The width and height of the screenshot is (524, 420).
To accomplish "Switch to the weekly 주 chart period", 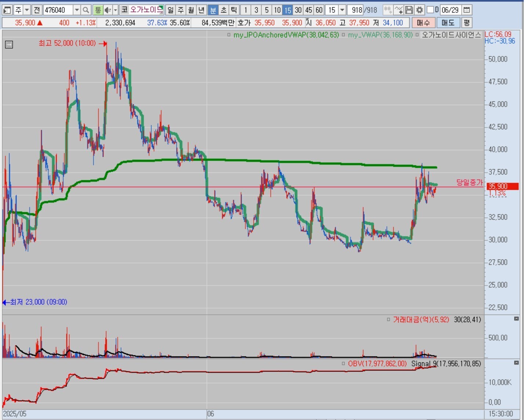I will [x=181, y=10].
